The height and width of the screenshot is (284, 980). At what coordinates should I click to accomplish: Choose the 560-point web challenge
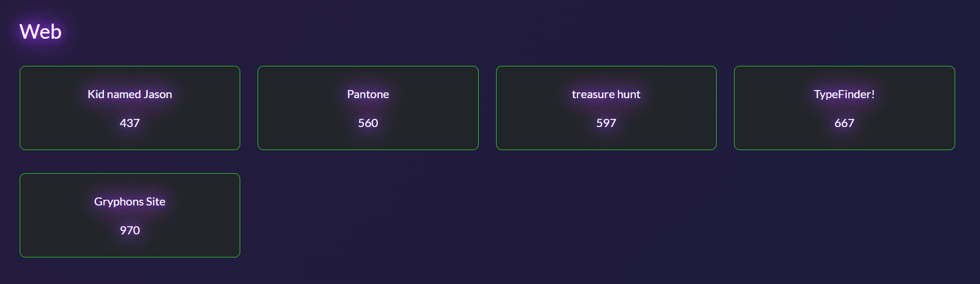coord(368,108)
